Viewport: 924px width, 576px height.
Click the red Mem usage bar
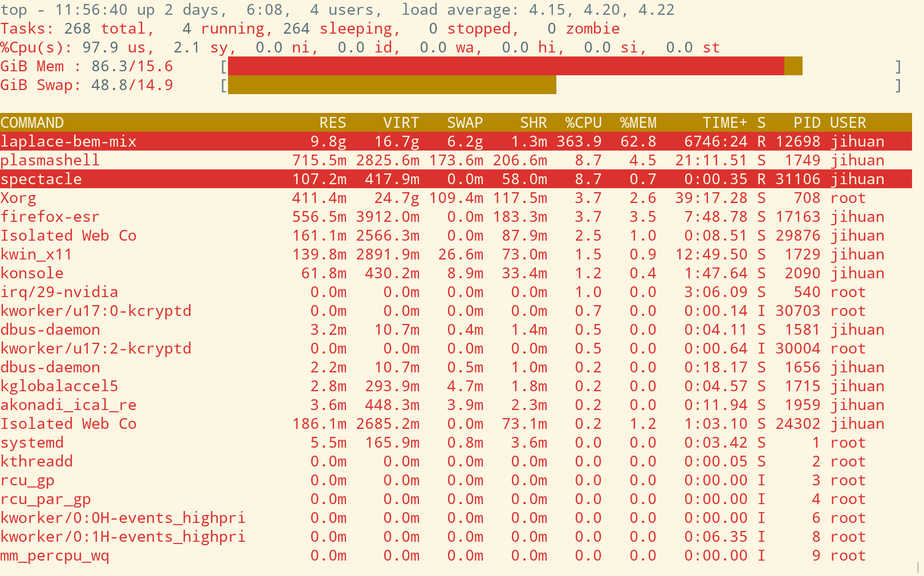coord(506,66)
